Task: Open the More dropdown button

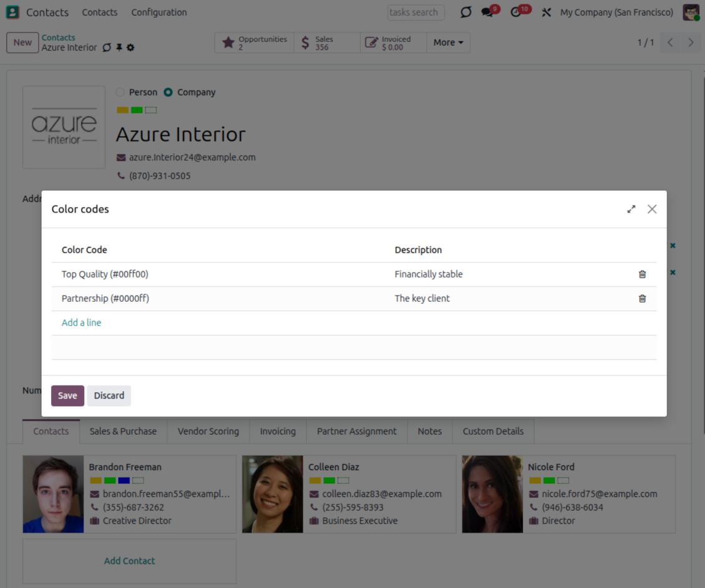Action: [x=449, y=42]
